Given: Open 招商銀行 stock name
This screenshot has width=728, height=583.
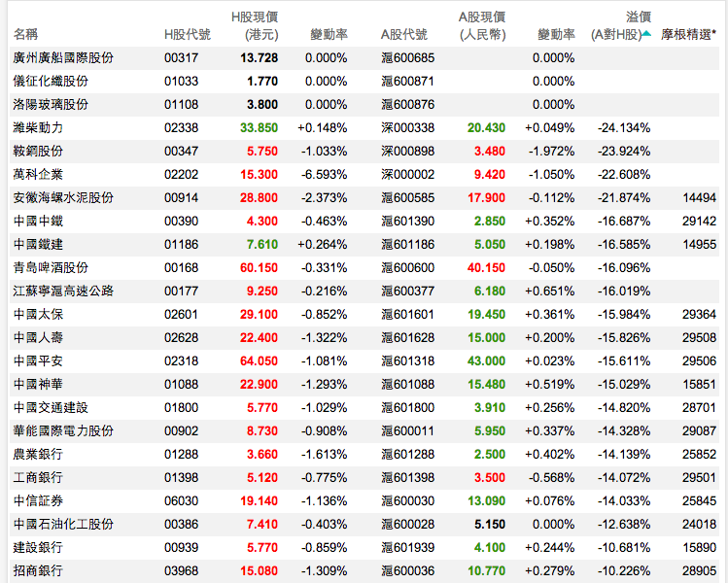Looking at the screenshot, I should tap(38, 571).
